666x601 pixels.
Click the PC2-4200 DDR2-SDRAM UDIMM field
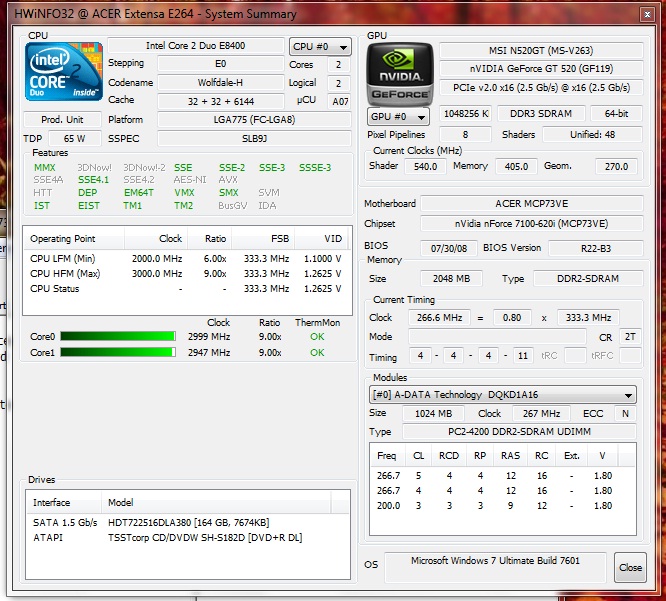[x=519, y=432]
